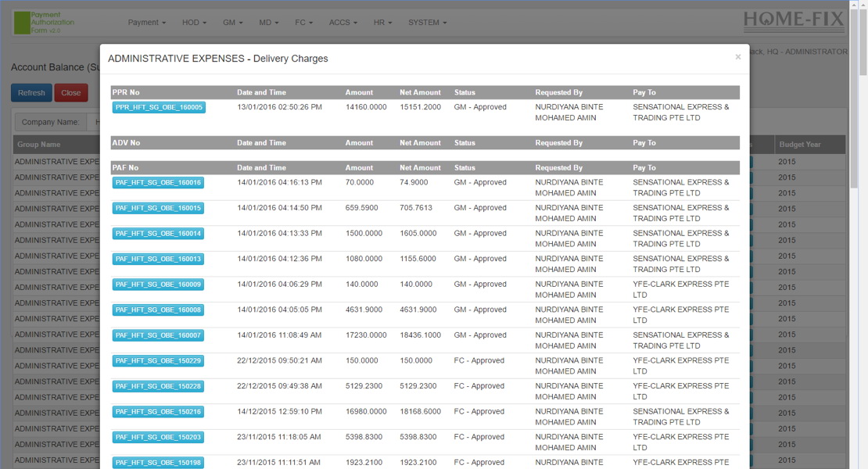The width and height of the screenshot is (868, 469).
Task: Open the GM dropdown
Action: (231, 23)
